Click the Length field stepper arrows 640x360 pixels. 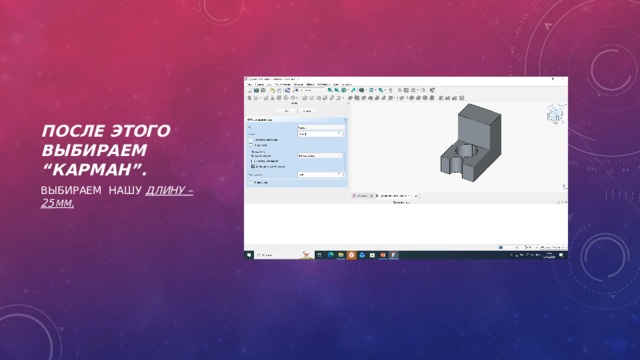pos(343,134)
